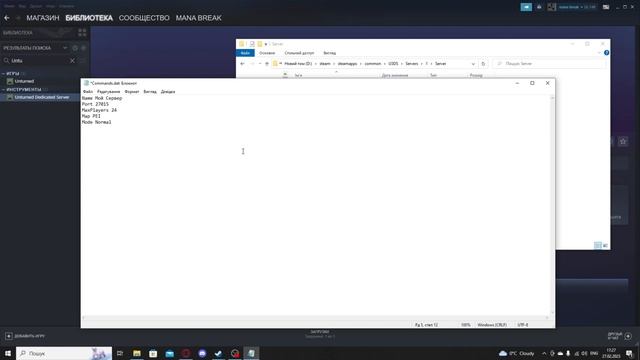Open Explorer help question mark icon
Viewport: 640px width, 360px height.
click(x=607, y=53)
